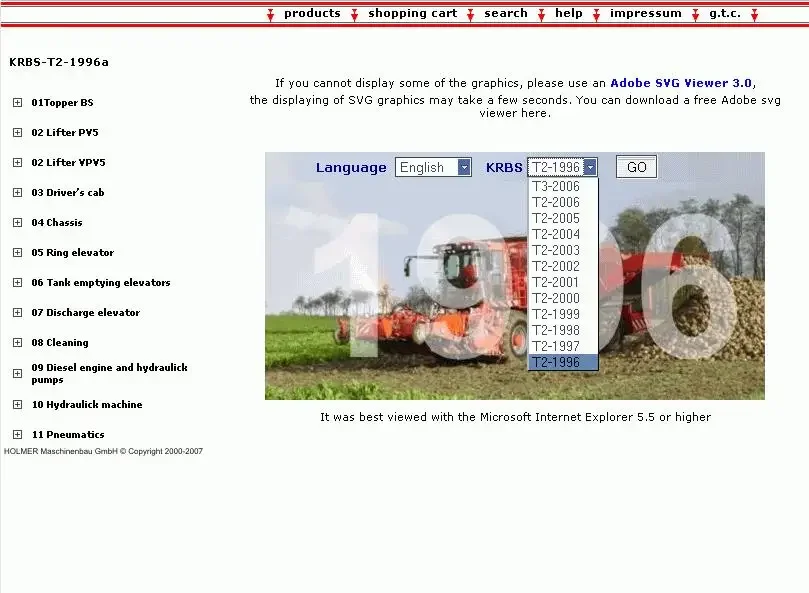
Task: Open the Adobe SVG Viewer 3.0 link
Action: (x=681, y=83)
